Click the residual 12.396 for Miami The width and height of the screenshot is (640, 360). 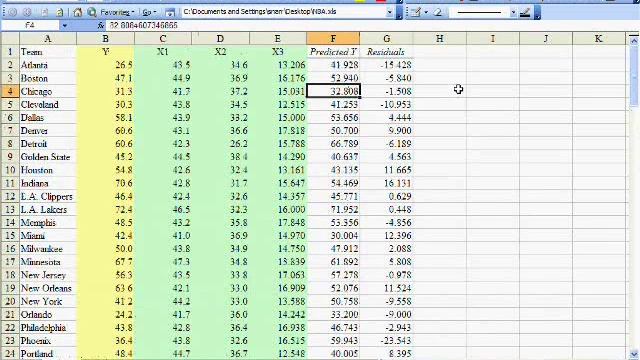[x=386, y=236]
